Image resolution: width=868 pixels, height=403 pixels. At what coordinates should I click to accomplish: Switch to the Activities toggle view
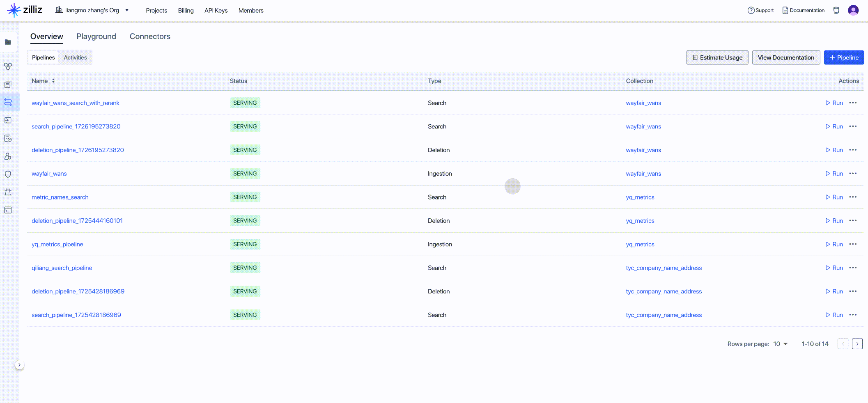coord(75,57)
